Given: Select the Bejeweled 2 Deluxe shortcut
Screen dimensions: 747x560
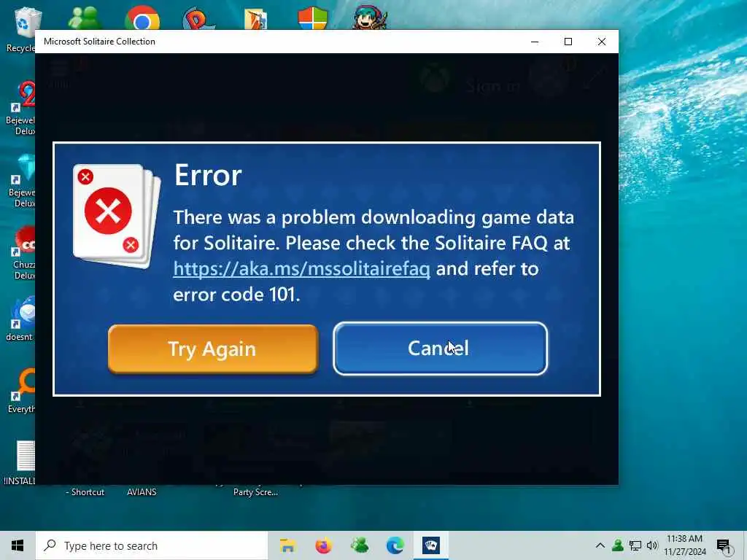Looking at the screenshot, I should 23,107.
